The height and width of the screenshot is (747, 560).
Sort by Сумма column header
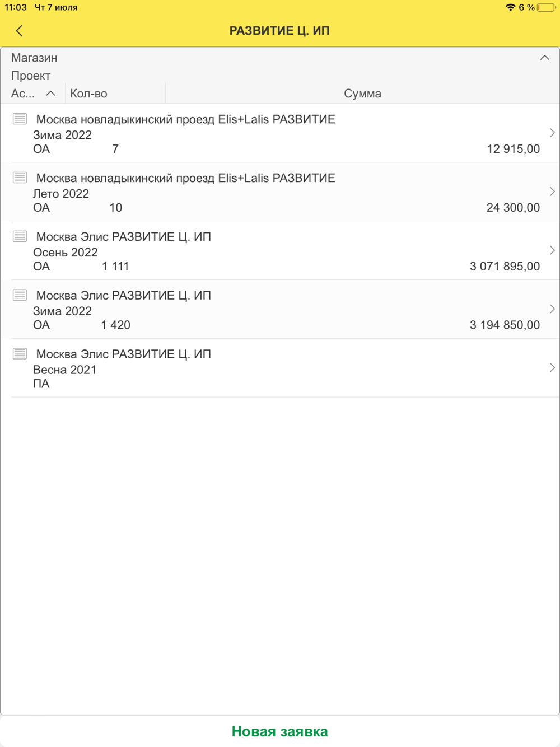pos(362,94)
